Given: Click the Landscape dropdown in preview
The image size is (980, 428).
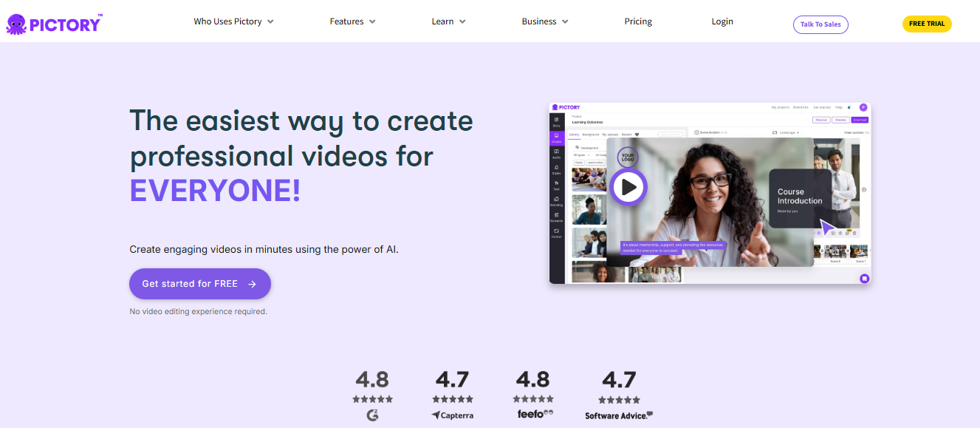Looking at the screenshot, I should (787, 132).
